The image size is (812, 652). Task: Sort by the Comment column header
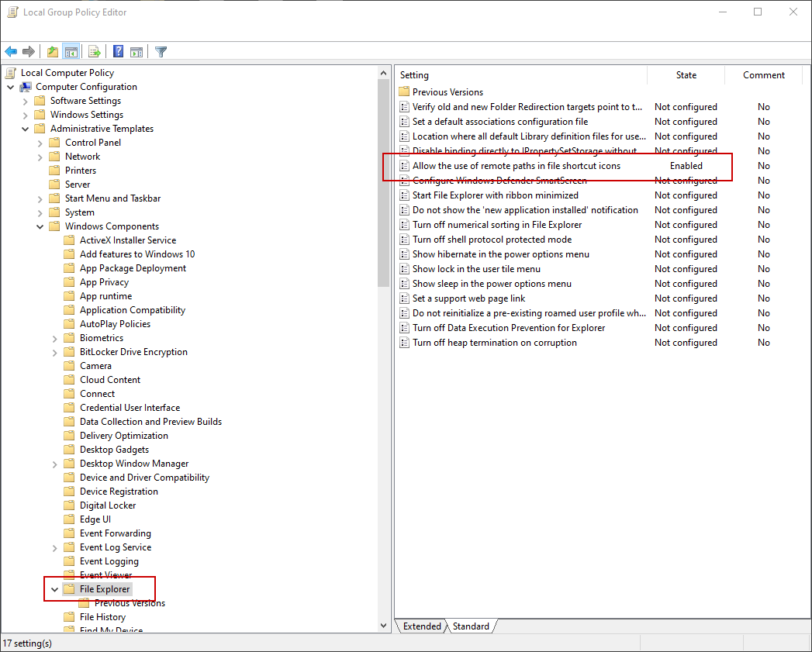pyautogui.click(x=763, y=75)
